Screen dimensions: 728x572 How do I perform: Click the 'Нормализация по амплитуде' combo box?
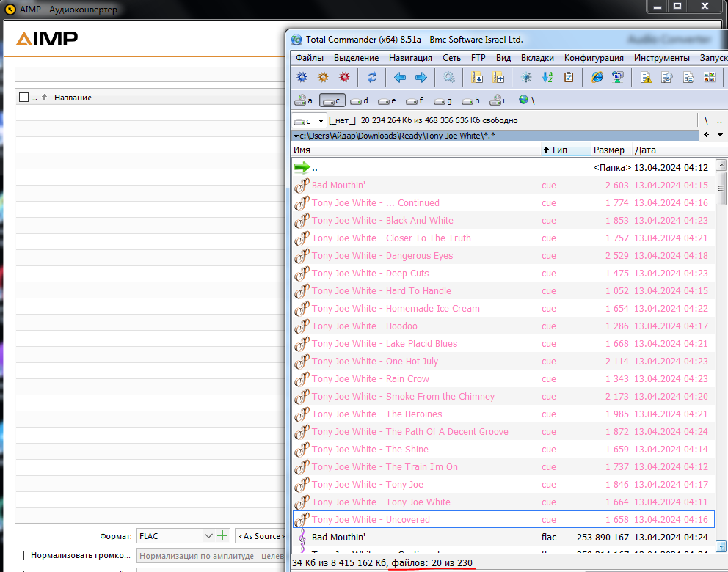coord(211,556)
